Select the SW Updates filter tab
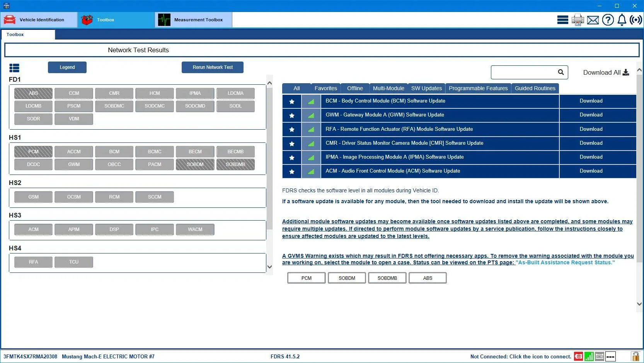644x363 pixels. tap(426, 88)
